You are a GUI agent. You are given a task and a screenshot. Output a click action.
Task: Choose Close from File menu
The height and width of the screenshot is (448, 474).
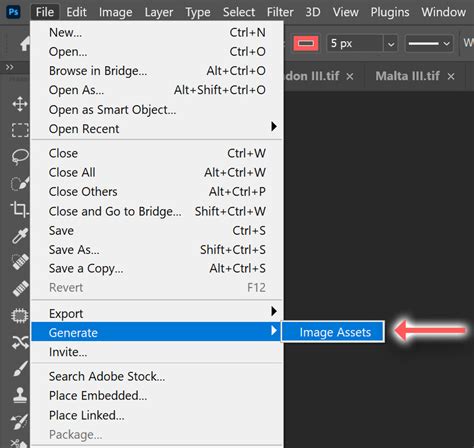[x=157, y=153]
